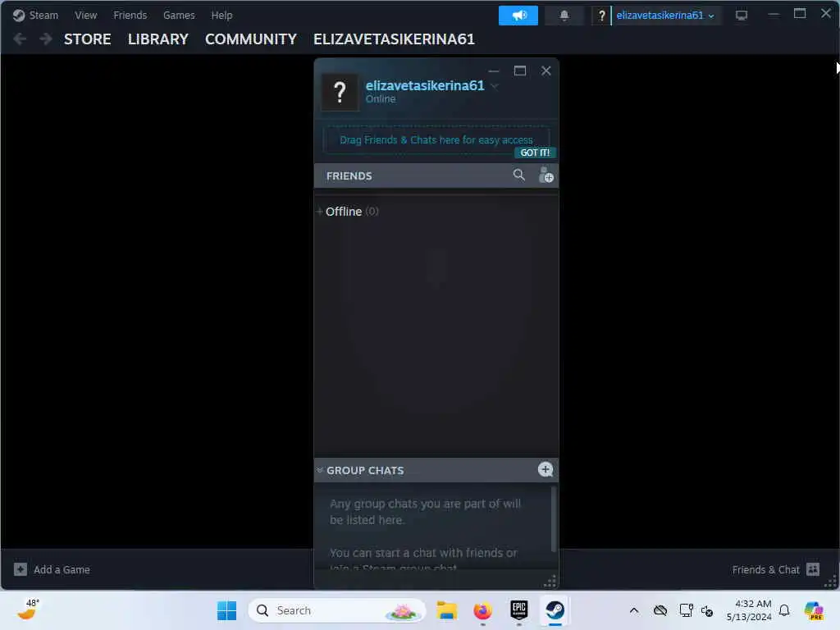
Task: Minimize the friends list window
Action: [494, 71]
